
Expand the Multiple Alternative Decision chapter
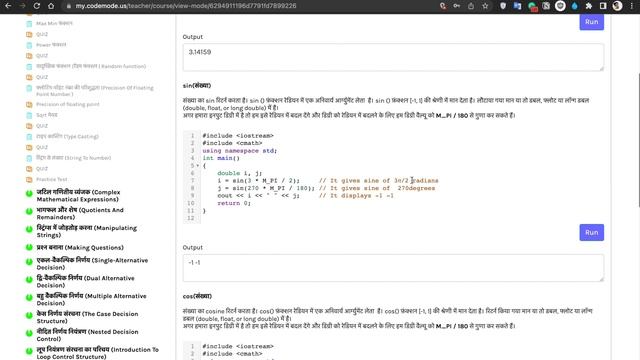[x=91, y=300]
